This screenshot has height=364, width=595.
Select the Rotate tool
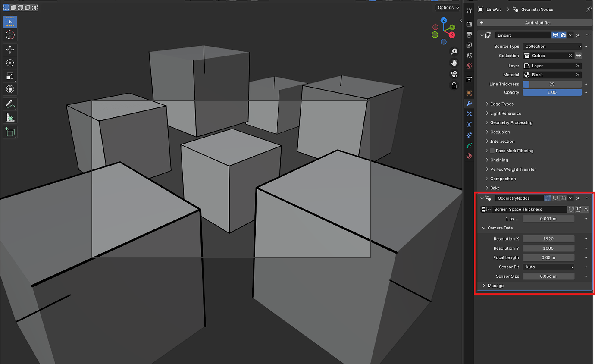point(10,63)
